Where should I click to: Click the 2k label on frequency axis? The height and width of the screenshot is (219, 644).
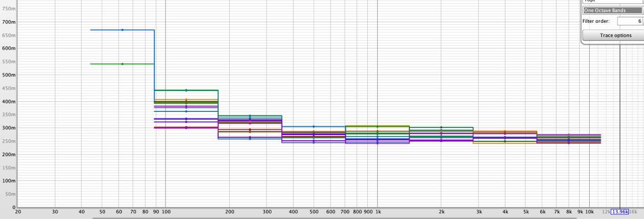click(x=442, y=211)
